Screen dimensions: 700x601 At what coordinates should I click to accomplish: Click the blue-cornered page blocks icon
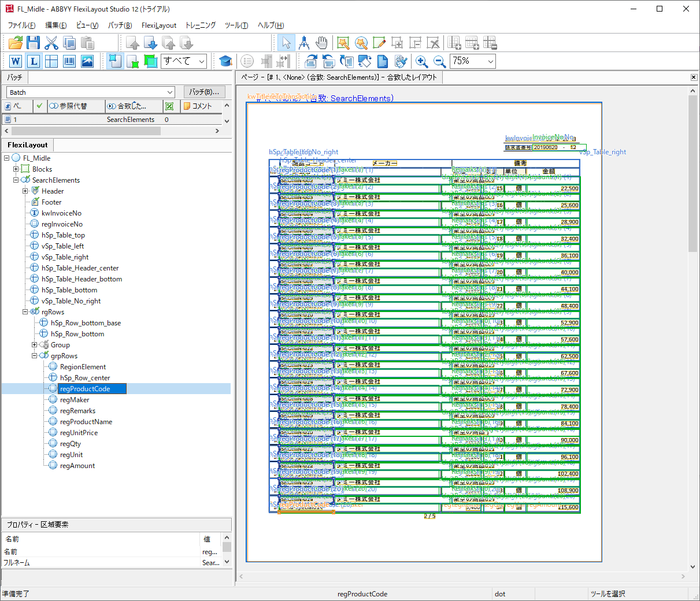pyautogui.click(x=115, y=61)
